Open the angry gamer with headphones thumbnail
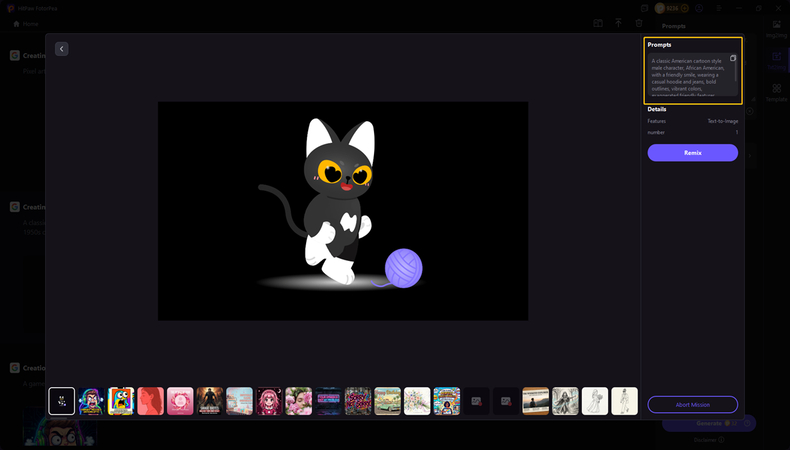This screenshot has height=450, width=790. click(91, 401)
